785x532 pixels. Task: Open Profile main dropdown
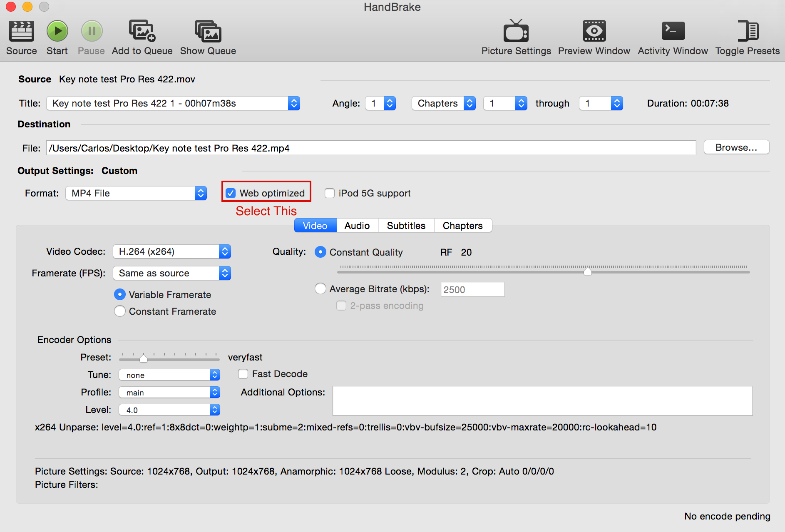click(169, 392)
